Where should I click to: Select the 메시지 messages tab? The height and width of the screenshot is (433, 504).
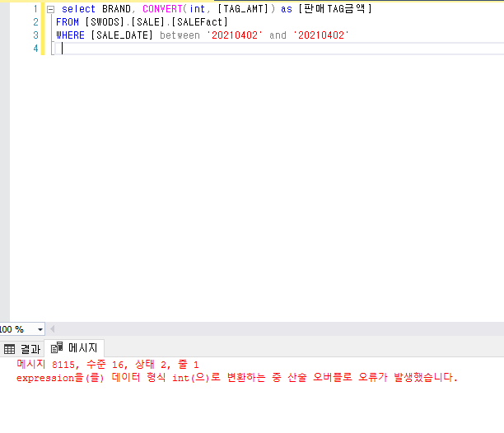[74, 348]
